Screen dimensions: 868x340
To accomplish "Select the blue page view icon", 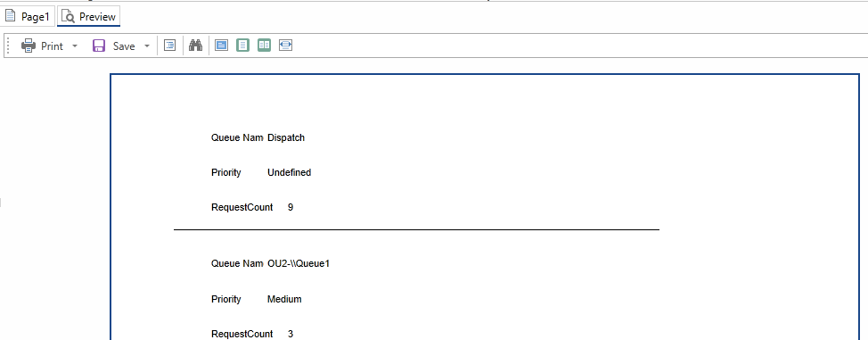I will pyautogui.click(x=221, y=46).
